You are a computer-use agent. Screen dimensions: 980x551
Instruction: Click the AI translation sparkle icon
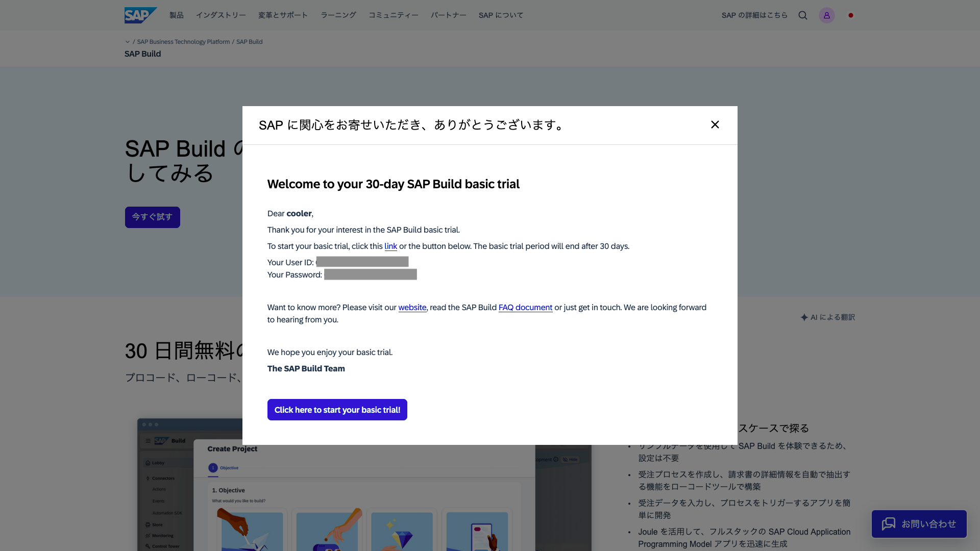[x=804, y=317]
